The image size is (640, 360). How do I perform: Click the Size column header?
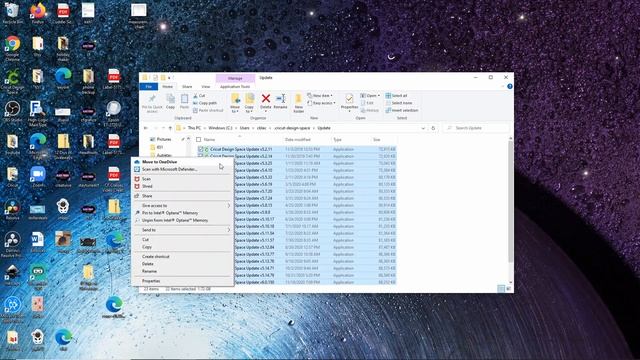tap(376, 140)
